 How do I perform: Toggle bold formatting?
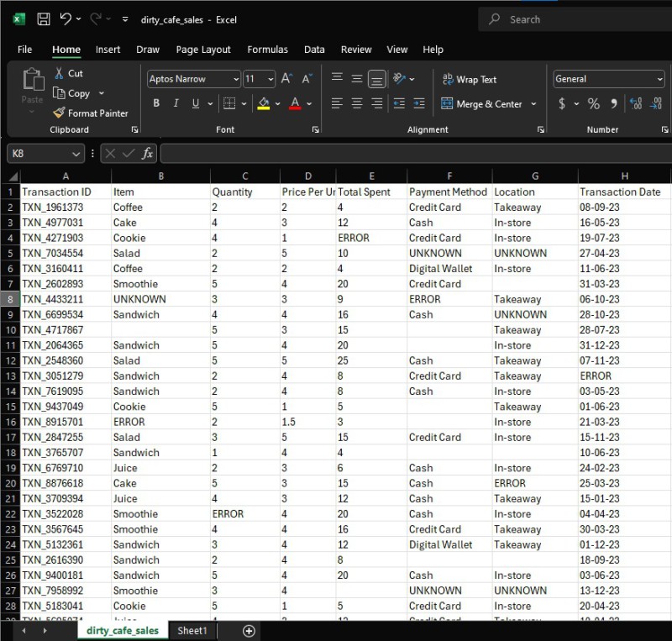coord(156,103)
